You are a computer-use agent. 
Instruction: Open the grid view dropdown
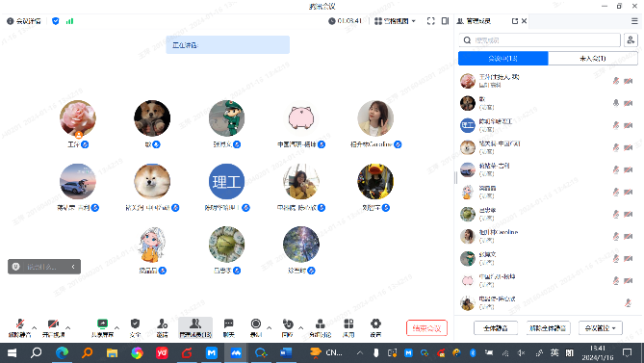pyautogui.click(x=395, y=21)
